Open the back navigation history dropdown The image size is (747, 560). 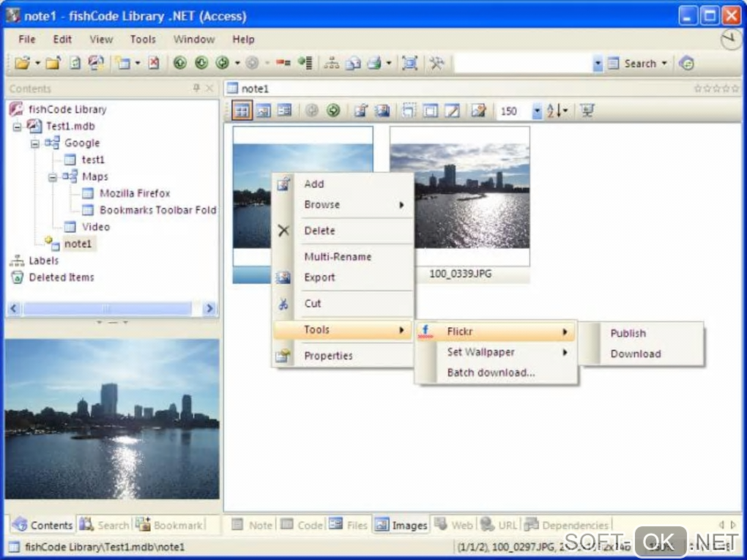[237, 63]
